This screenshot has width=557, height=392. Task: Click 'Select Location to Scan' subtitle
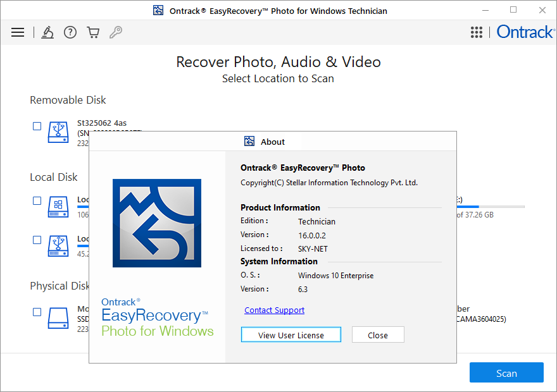[x=278, y=78]
